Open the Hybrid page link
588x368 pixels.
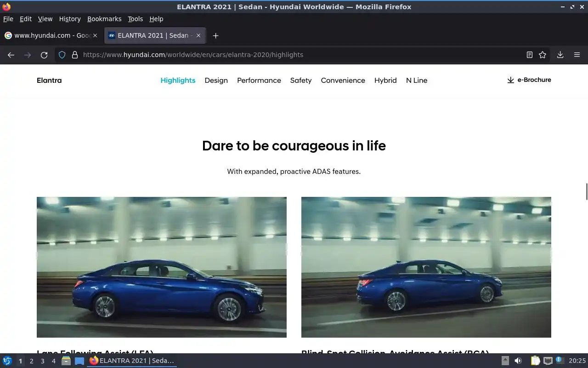pyautogui.click(x=385, y=80)
